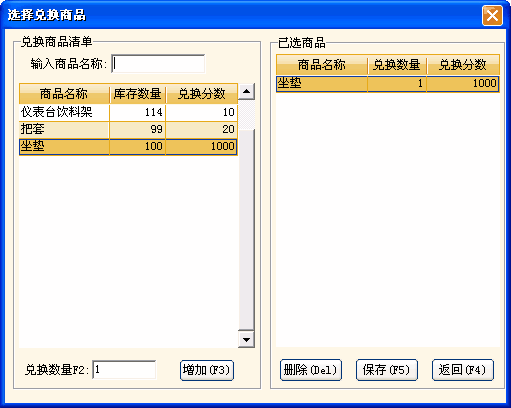Click 兑换数量 column header in 已选商品
This screenshot has width=511, height=408.
coord(397,65)
